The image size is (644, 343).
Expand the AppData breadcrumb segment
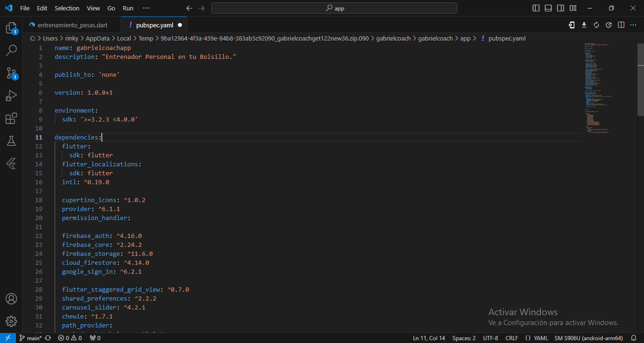click(98, 39)
